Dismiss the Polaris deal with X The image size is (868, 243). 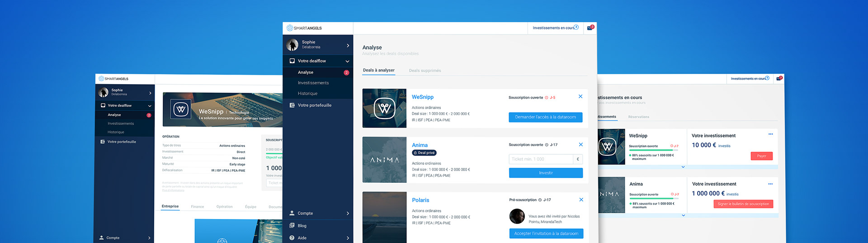tap(581, 200)
